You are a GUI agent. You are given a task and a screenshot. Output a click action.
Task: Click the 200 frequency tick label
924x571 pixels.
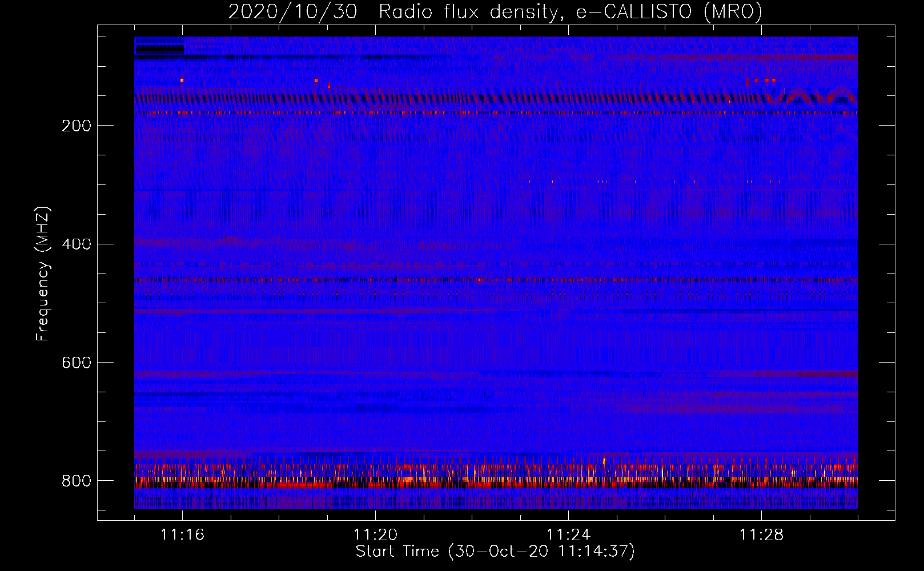click(77, 126)
